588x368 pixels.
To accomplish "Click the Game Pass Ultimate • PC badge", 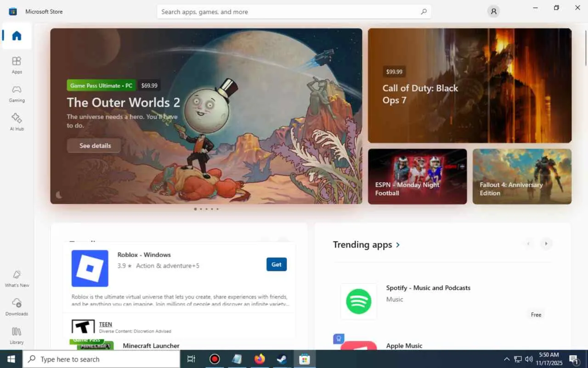I will [101, 86].
